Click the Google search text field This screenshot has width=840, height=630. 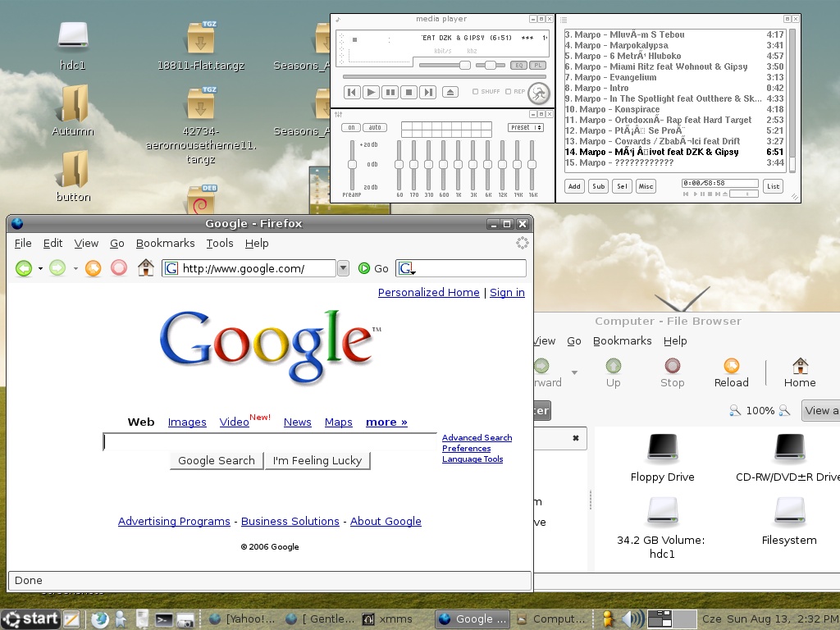[270, 442]
